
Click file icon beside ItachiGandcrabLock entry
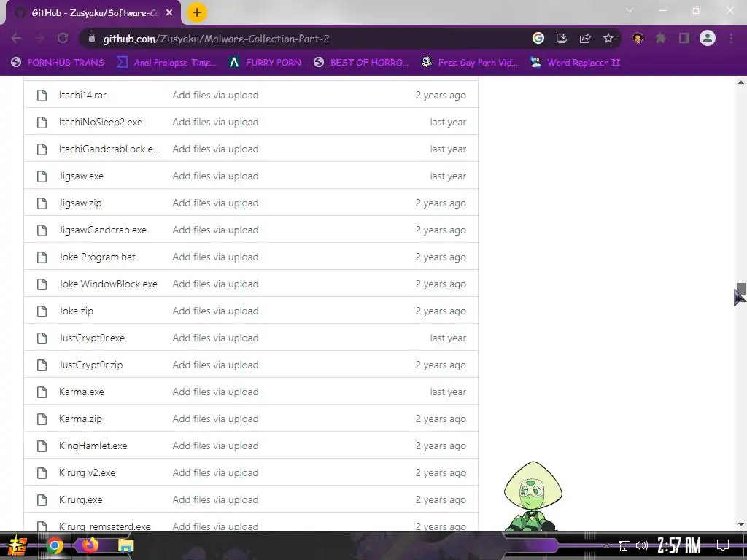point(42,149)
